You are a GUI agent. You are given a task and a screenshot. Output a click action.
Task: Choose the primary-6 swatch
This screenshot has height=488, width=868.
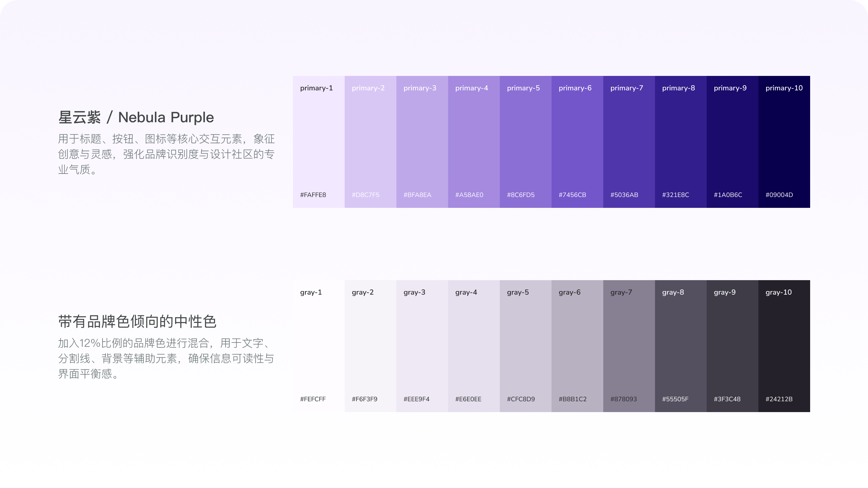click(x=577, y=142)
